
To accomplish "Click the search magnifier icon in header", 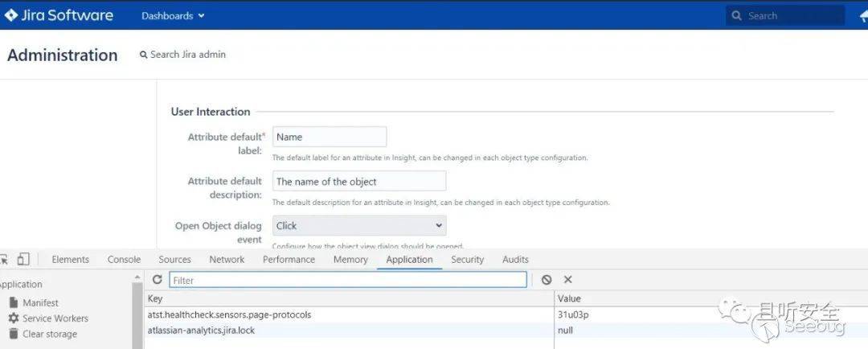I will pos(737,16).
